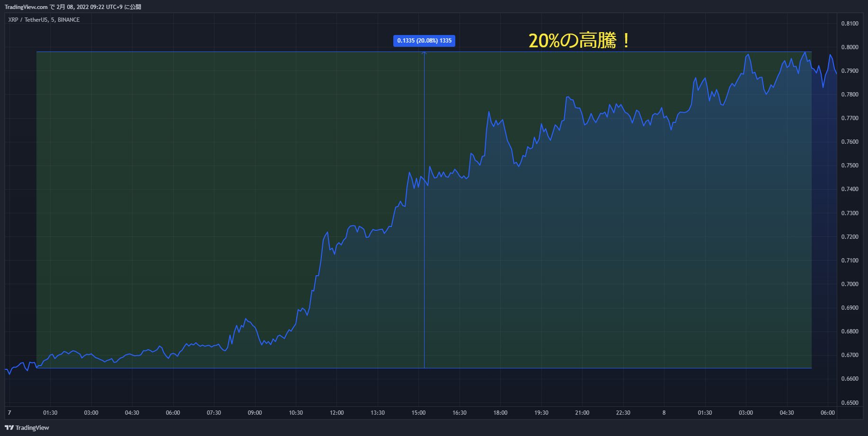Click the 0.8100 price axis label
Image resolution: width=868 pixels, height=436 pixels.
pos(850,24)
